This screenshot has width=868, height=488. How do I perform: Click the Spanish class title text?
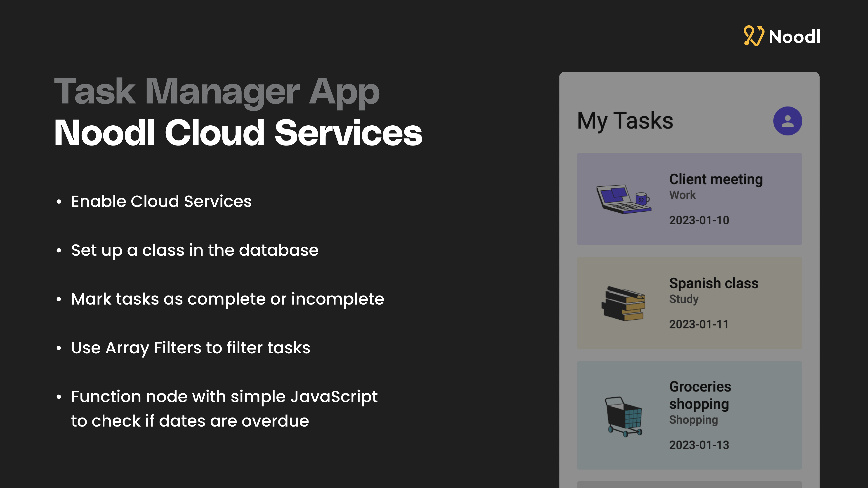point(713,283)
